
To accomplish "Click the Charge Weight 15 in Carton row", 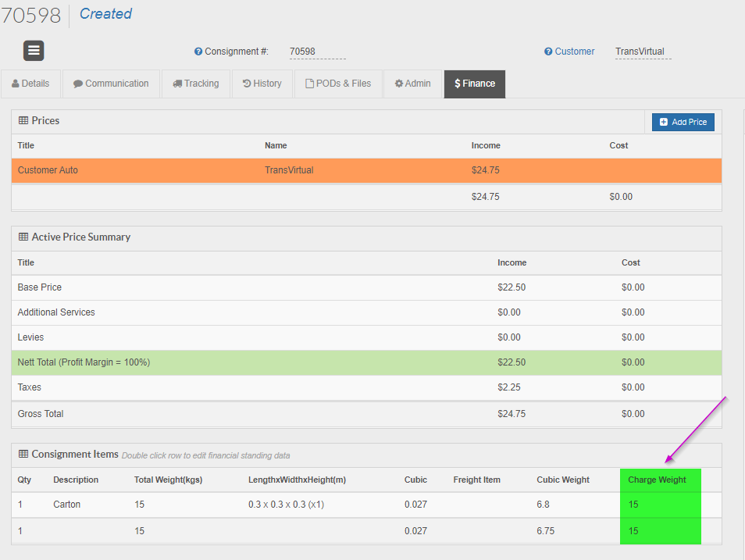I will 633,505.
